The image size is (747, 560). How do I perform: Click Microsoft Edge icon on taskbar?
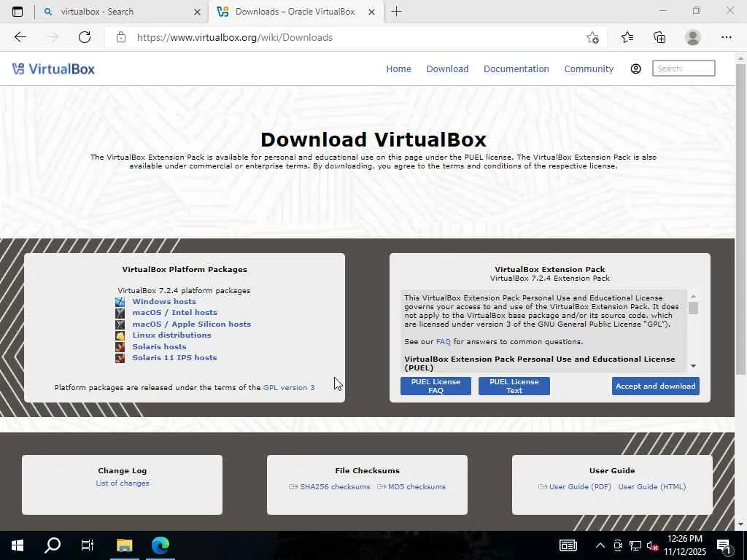pos(160,545)
